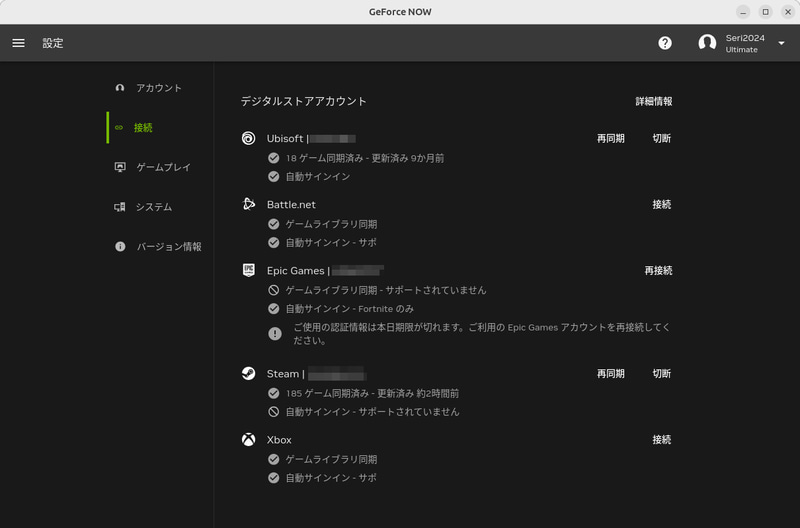800x528 pixels.
Task: Open the help question mark icon
Action: point(665,43)
